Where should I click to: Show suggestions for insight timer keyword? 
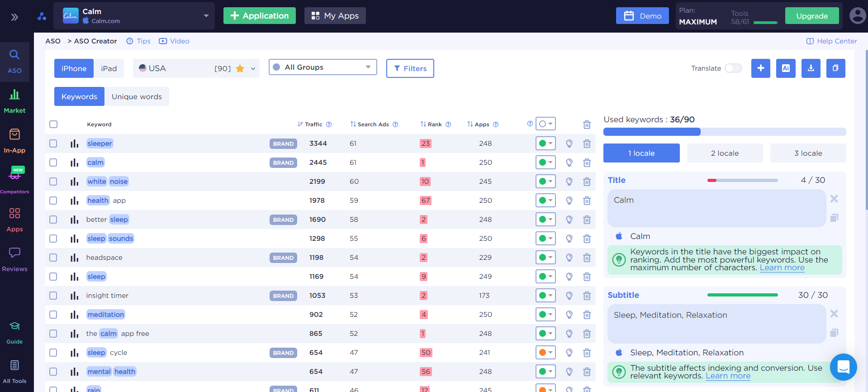coord(569,296)
